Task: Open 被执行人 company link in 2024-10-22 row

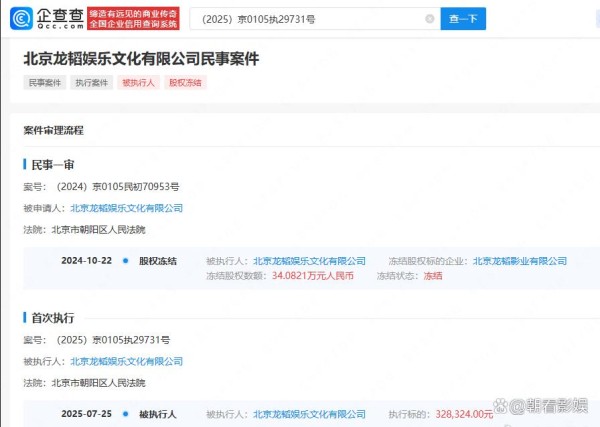Action: [309, 261]
